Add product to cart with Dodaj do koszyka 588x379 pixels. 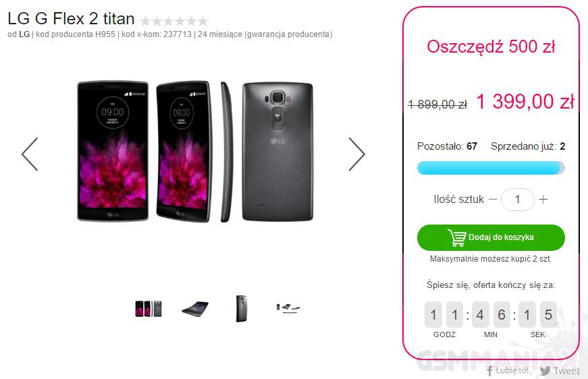point(491,237)
